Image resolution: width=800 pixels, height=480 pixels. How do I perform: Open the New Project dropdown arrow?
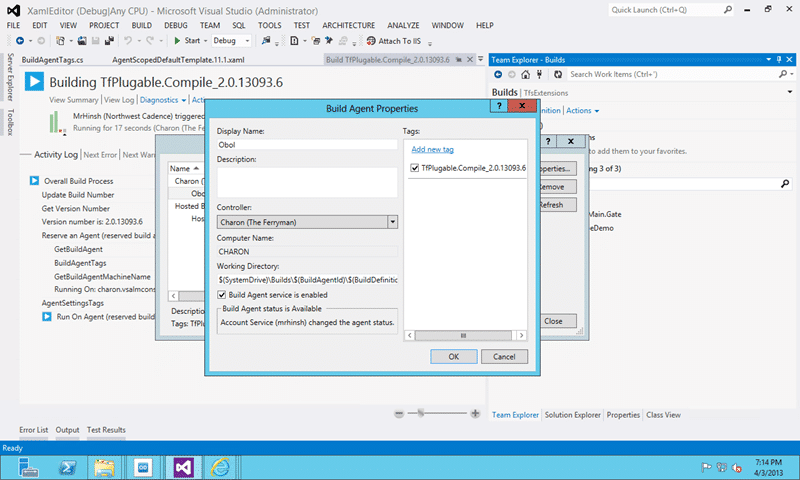tap(70, 41)
